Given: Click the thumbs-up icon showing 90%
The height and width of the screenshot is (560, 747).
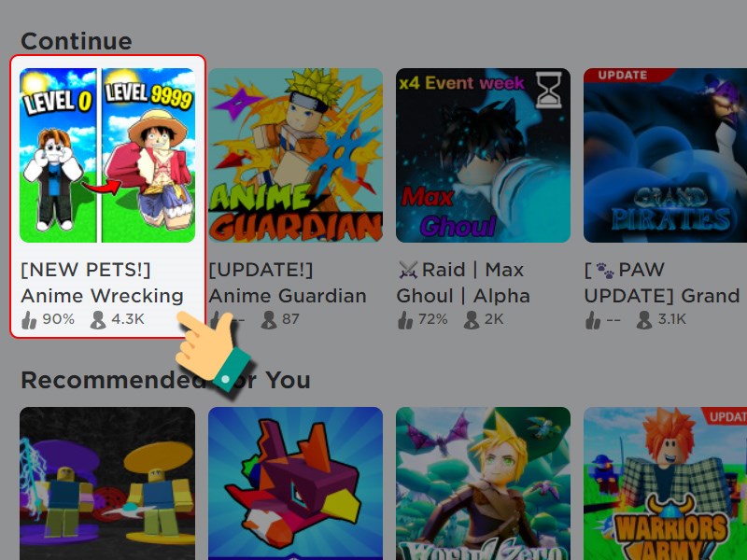Looking at the screenshot, I should click(29, 320).
